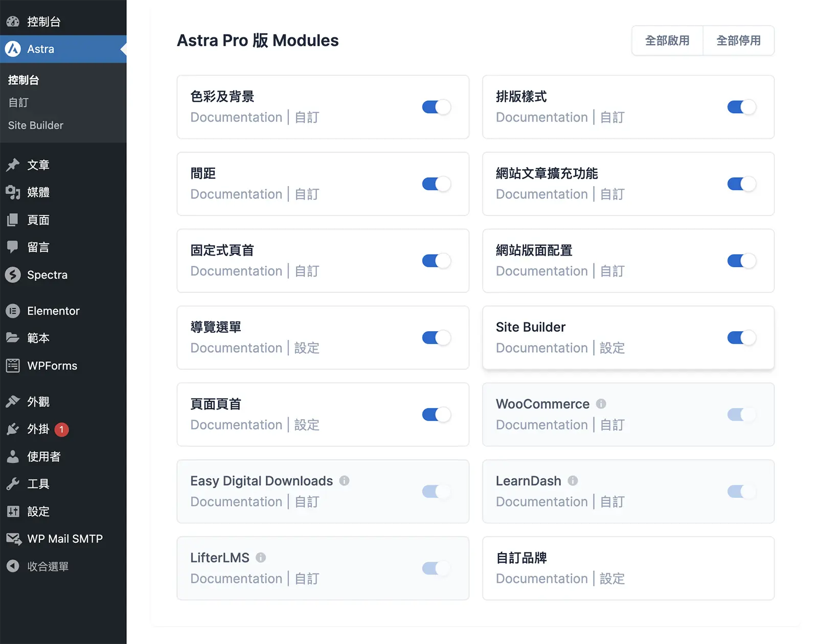Toggle the 網站版面配置 switch
The image size is (818, 644).
741,261
